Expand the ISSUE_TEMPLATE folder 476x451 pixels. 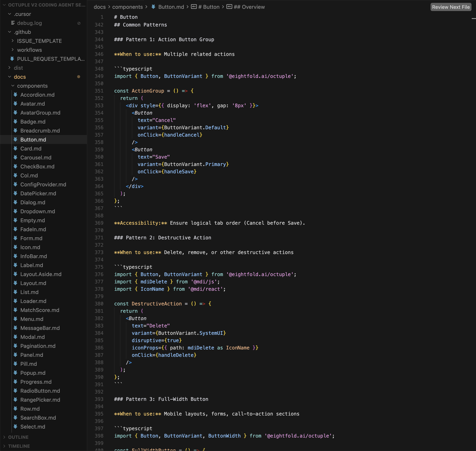pyautogui.click(x=13, y=41)
